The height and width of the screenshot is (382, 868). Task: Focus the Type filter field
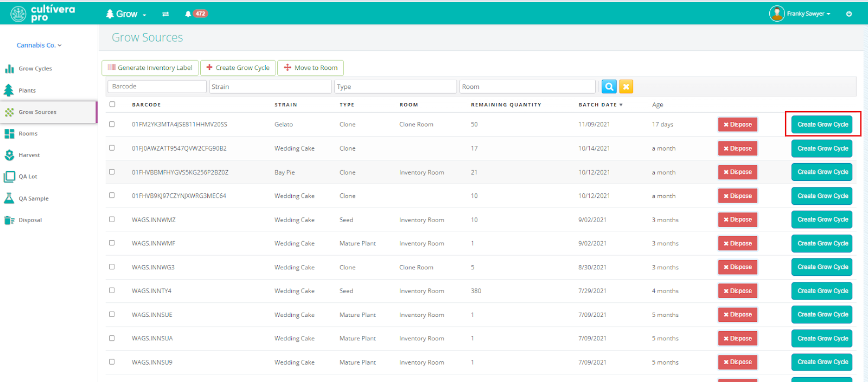click(395, 87)
